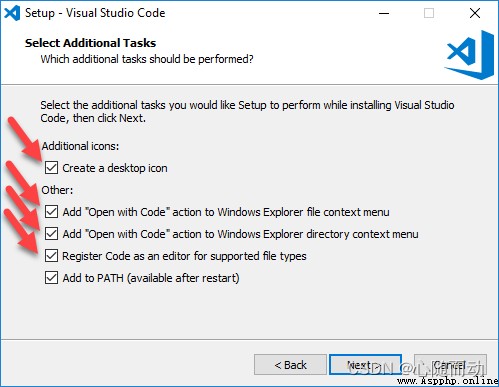The image size is (499, 387).
Task: Minimize the Setup window
Action: point(384,13)
